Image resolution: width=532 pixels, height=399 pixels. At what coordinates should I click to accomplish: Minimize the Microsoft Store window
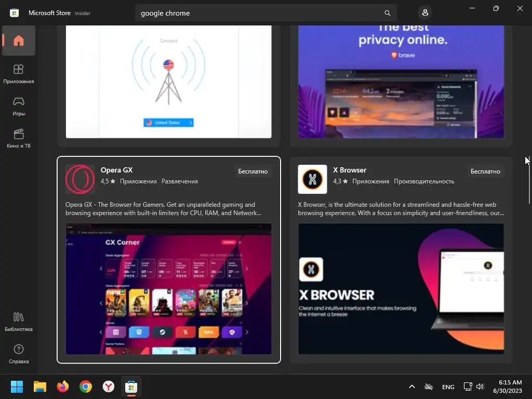(x=472, y=8)
